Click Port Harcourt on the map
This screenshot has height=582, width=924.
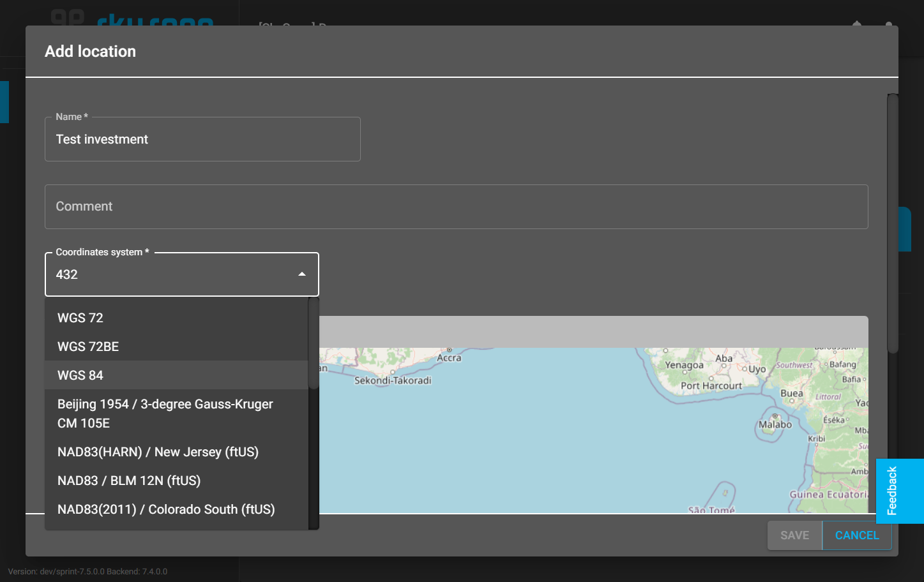(711, 386)
